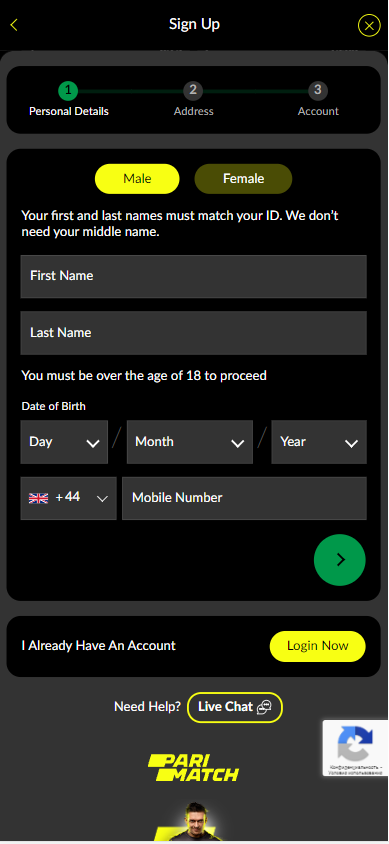Focus the First Name field

pos(194,276)
